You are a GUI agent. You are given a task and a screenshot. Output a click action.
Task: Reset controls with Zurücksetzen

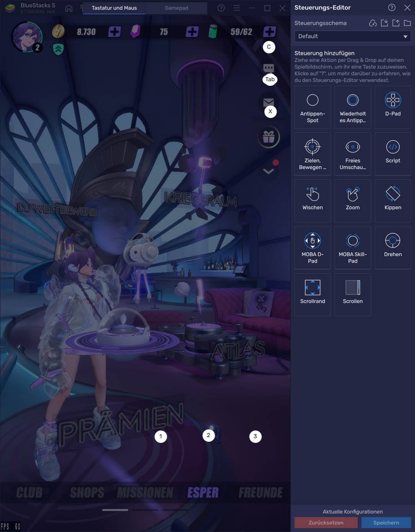326,522
